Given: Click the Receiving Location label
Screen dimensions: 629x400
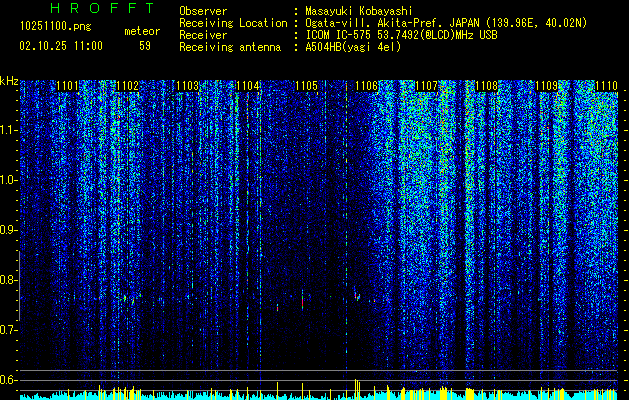Looking at the screenshot, I should point(233,23).
